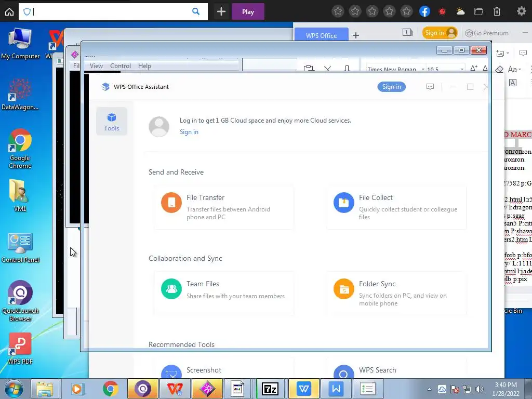Open the weather cloud-sun icon in top bar

click(460, 12)
